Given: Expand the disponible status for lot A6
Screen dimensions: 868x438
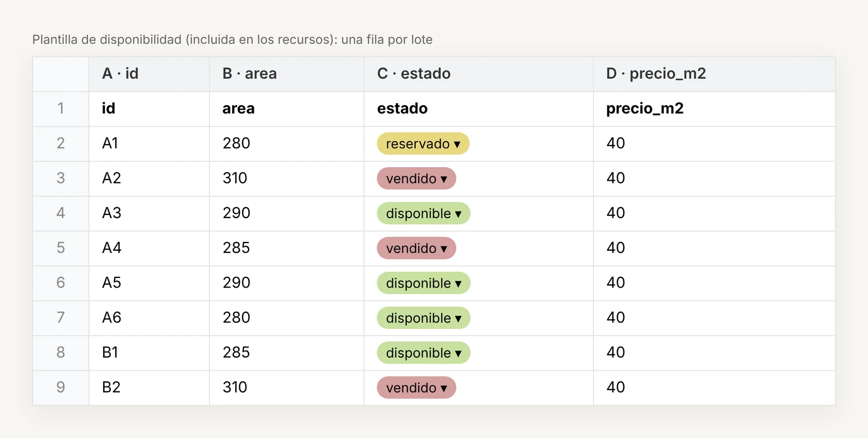Looking at the screenshot, I should tap(423, 318).
